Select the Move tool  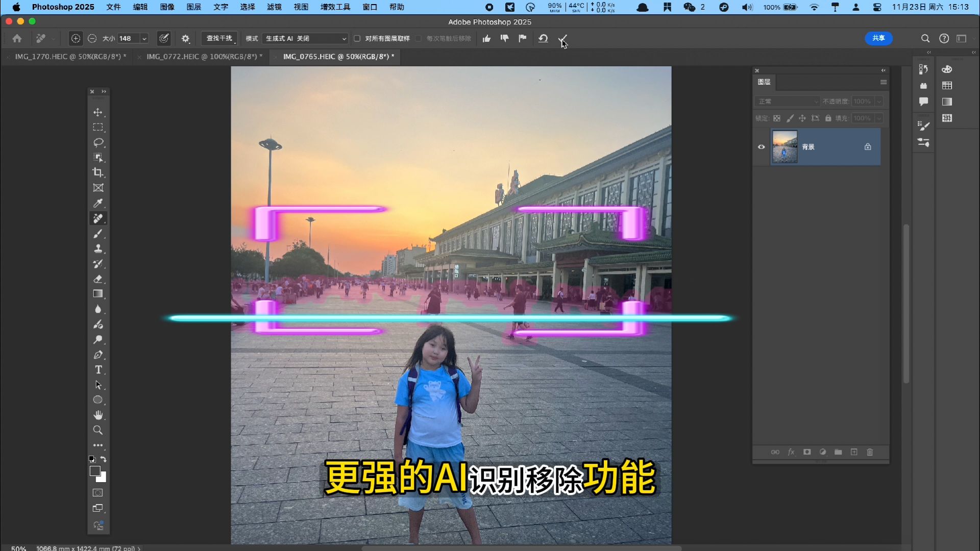(x=97, y=112)
